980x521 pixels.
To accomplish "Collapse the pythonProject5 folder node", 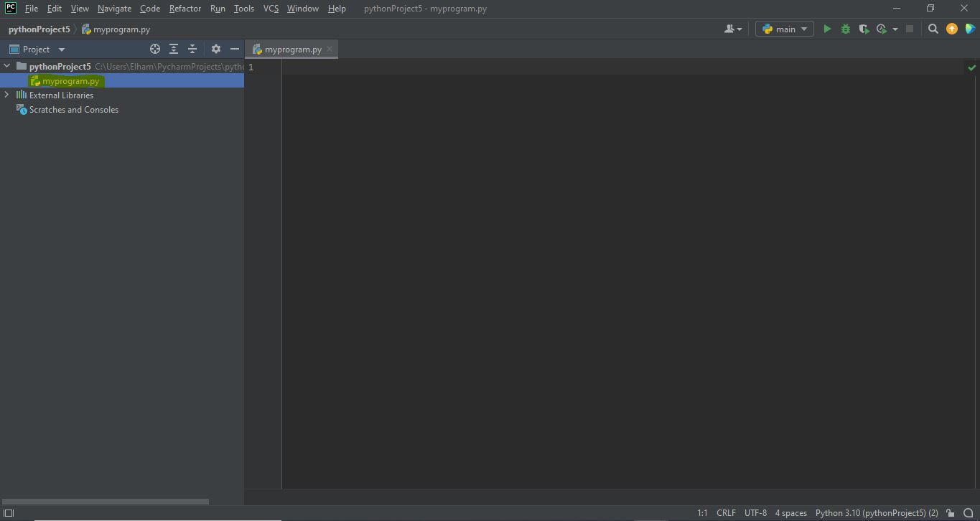I will 7,66.
